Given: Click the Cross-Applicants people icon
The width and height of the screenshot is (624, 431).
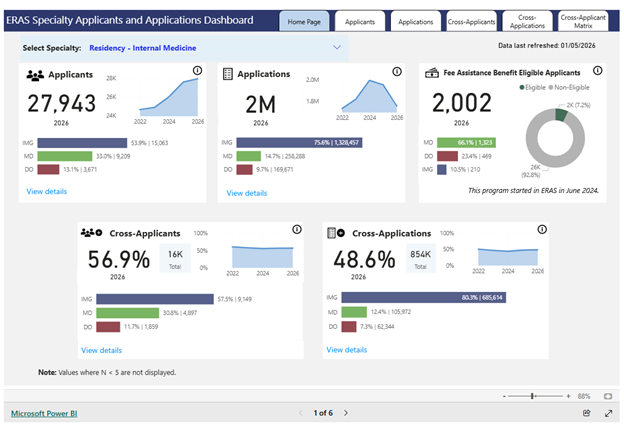Looking at the screenshot, I should 92,232.
